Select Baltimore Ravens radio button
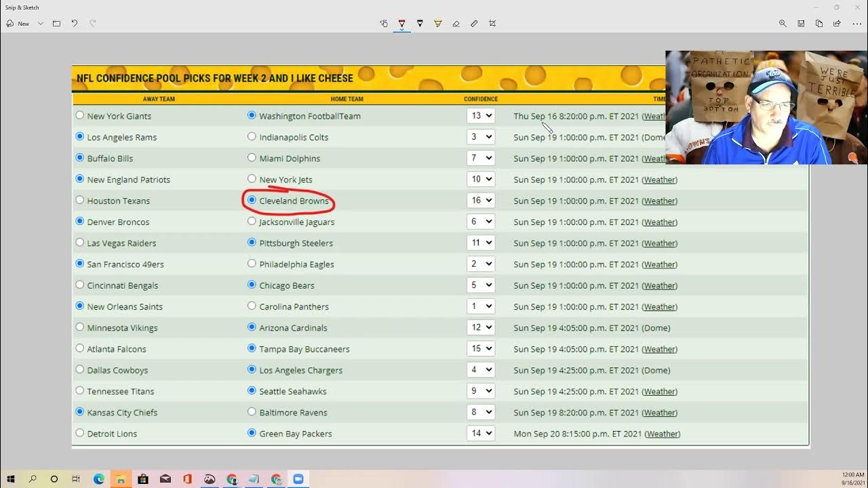This screenshot has height=488, width=868. pos(252,411)
